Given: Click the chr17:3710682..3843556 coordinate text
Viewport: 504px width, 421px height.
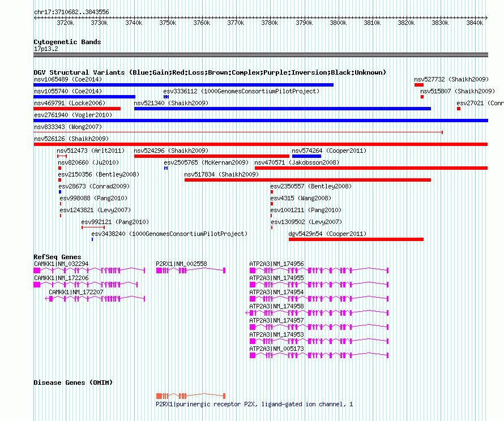Looking at the screenshot, I should pos(72,12).
